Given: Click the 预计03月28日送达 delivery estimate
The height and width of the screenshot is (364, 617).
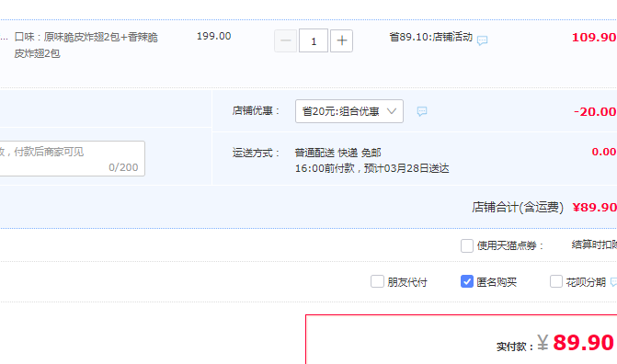Looking at the screenshot, I should click(x=406, y=168).
